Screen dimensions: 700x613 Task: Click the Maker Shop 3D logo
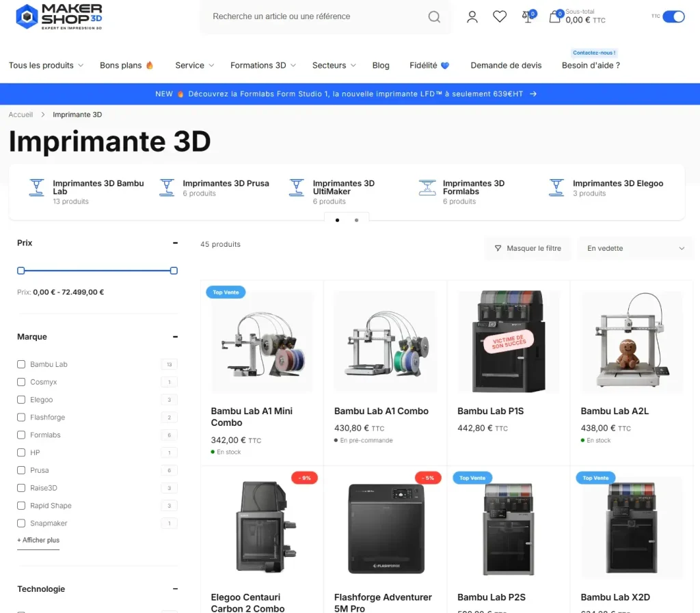59,16
